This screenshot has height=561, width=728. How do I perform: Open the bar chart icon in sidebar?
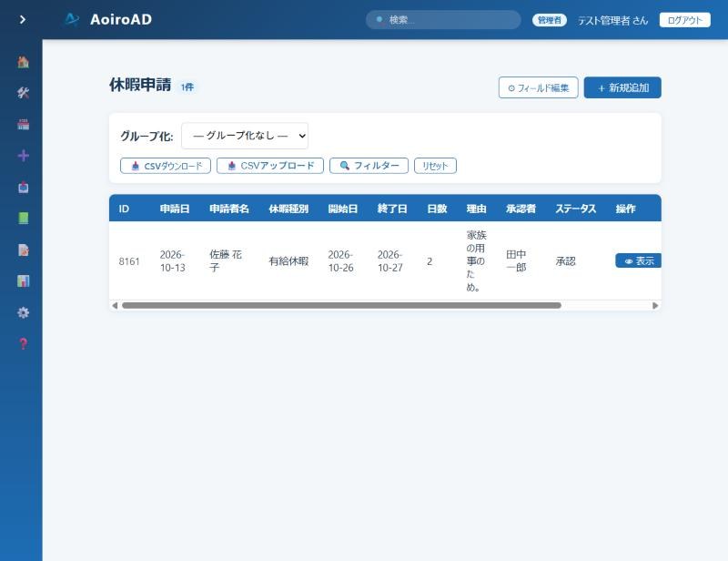point(24,281)
